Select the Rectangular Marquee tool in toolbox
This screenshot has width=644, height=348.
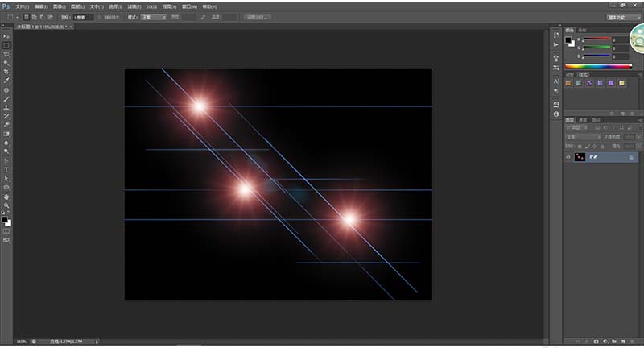(x=6, y=46)
